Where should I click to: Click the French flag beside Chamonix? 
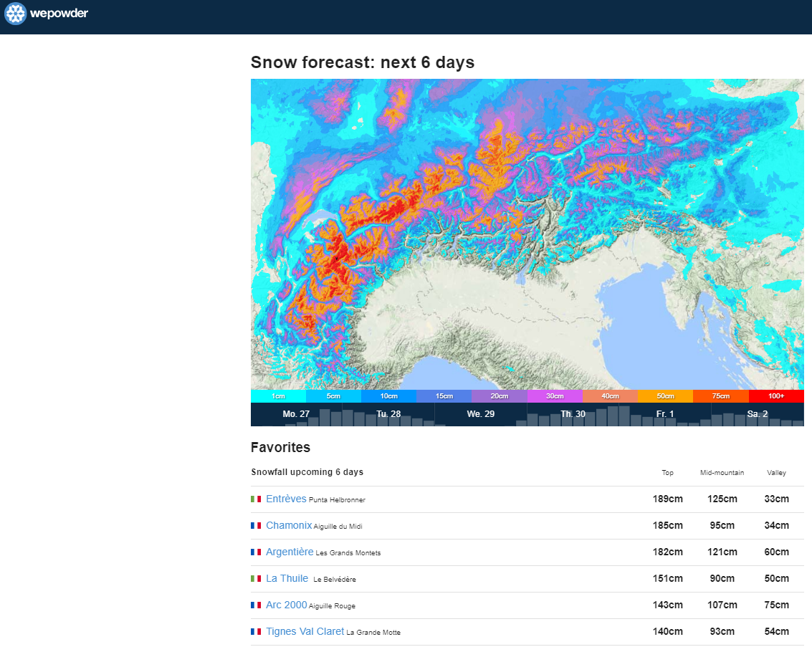click(256, 525)
